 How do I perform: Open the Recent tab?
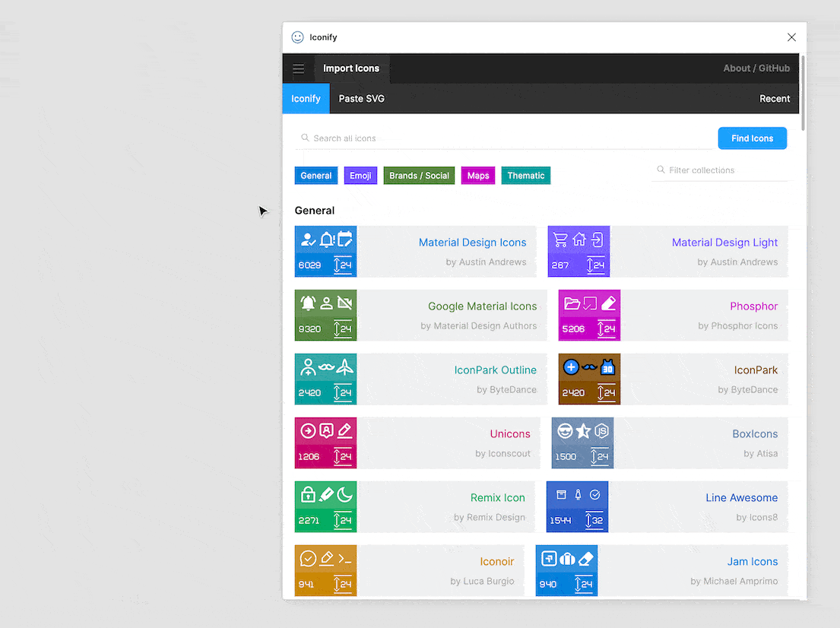pos(775,98)
